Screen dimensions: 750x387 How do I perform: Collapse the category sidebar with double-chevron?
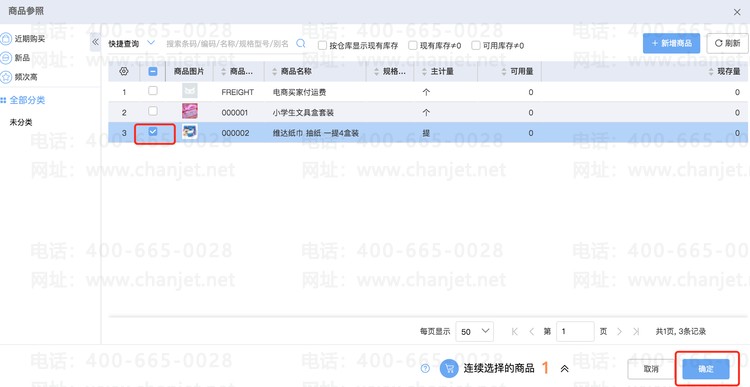pos(95,42)
